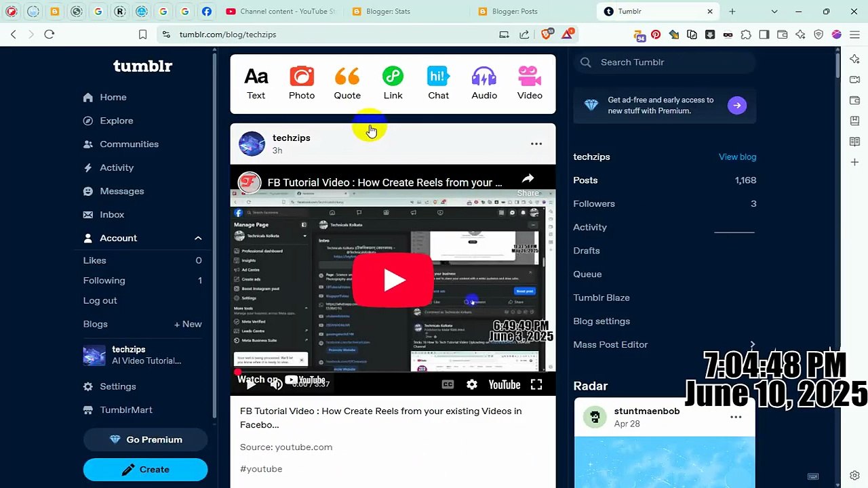
Task: Create a Text post
Action: pos(256,84)
